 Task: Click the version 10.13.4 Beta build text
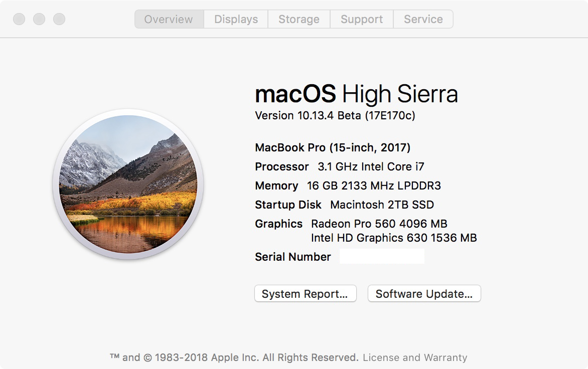pyautogui.click(x=335, y=115)
